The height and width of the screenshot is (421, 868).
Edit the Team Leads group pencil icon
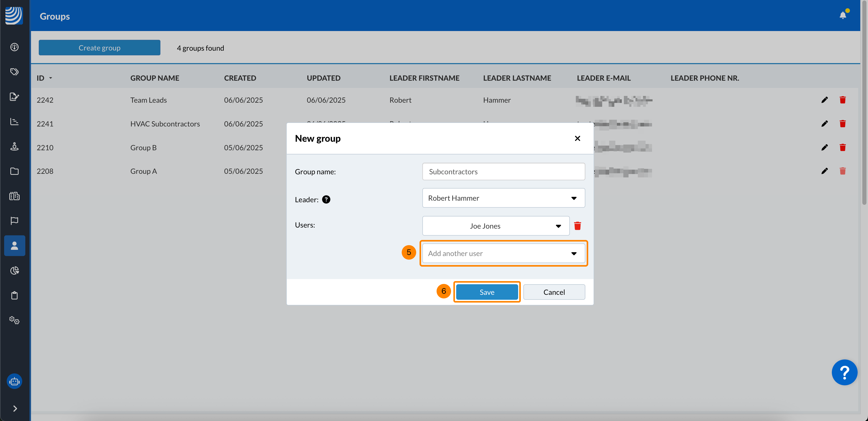click(824, 100)
